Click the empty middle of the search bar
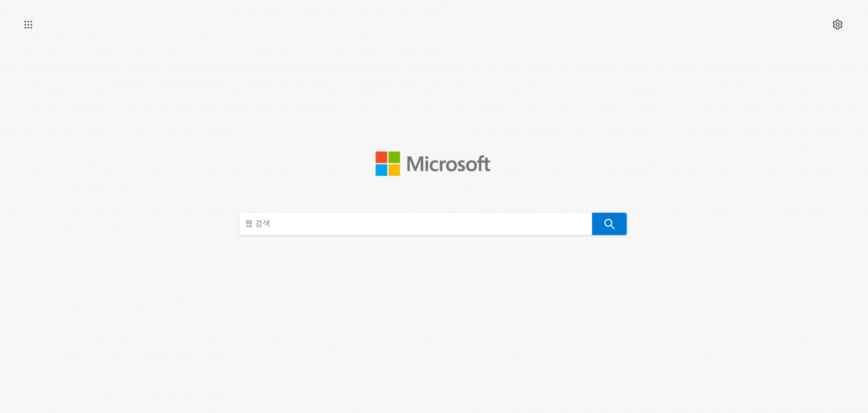Image resolution: width=868 pixels, height=413 pixels. [x=416, y=224]
